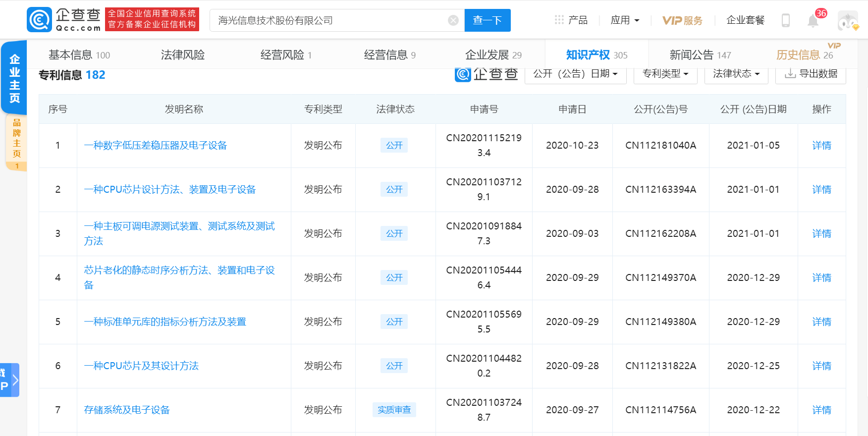Open the 历史信息 VIP tab
The width and height of the screenshot is (868, 436).
point(805,55)
